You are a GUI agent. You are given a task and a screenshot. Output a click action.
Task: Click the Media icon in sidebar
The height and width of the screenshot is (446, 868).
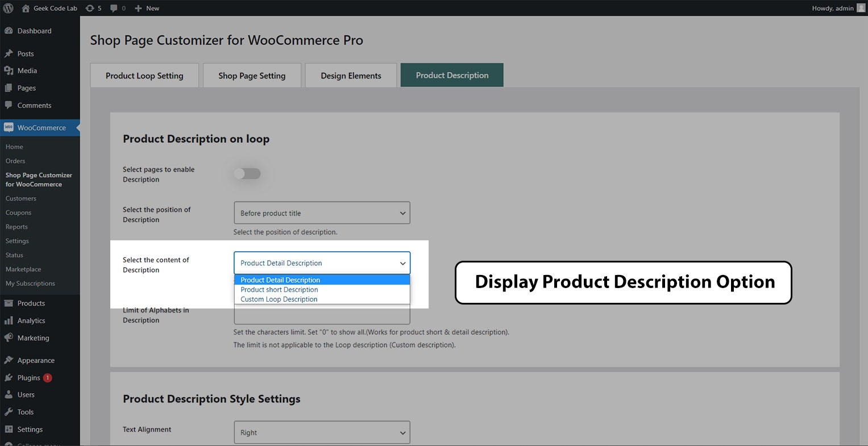click(x=9, y=70)
